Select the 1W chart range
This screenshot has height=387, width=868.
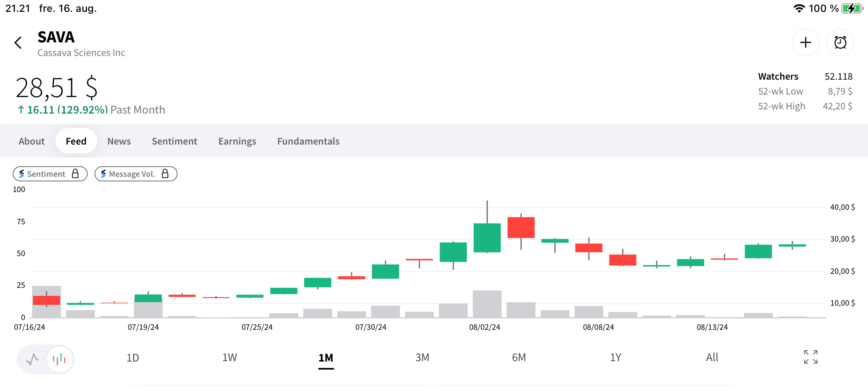pyautogui.click(x=229, y=358)
